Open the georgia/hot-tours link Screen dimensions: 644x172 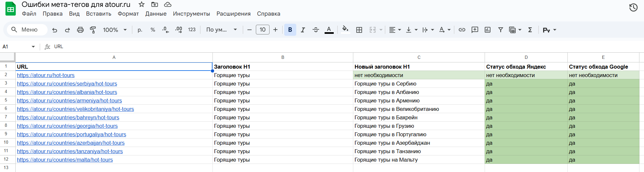pos(67,126)
